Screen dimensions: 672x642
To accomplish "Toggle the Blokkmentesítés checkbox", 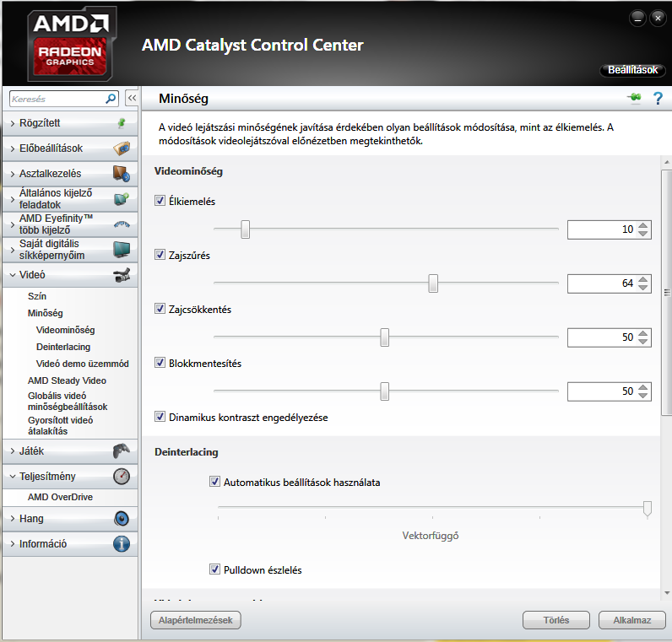I will pyautogui.click(x=160, y=362).
